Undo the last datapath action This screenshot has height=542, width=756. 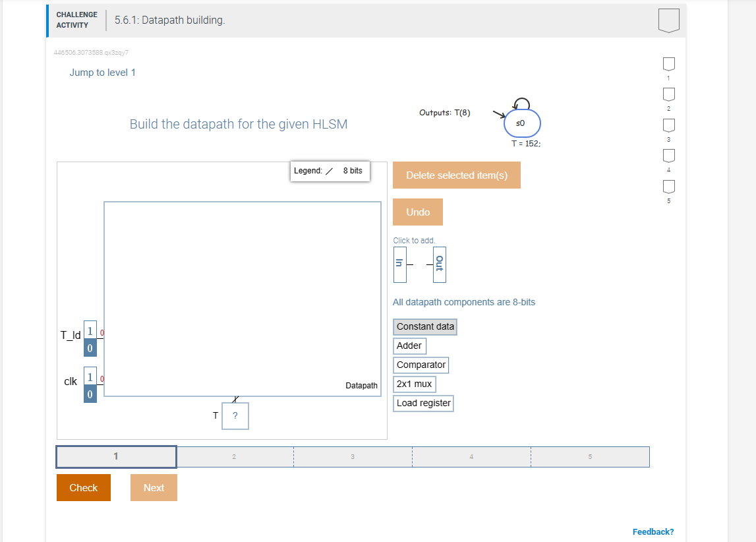[x=417, y=212]
